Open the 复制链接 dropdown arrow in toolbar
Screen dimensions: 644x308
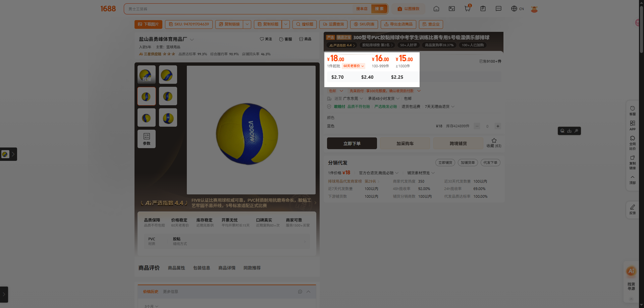(247, 24)
